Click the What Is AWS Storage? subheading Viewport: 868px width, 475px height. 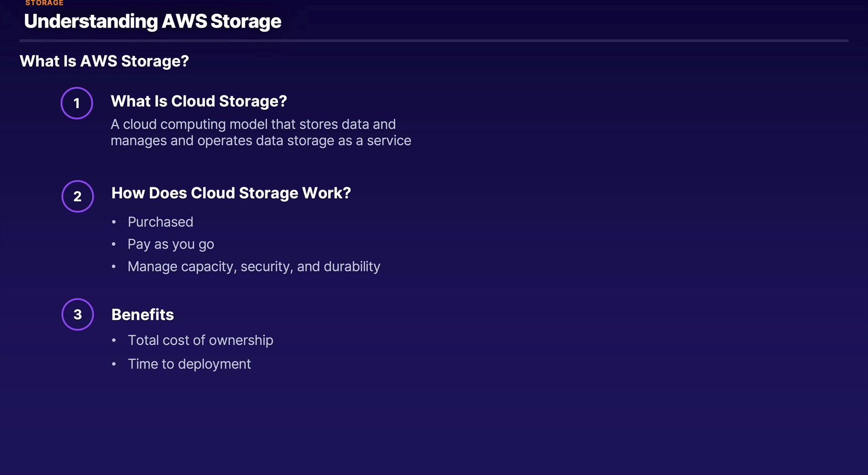104,61
